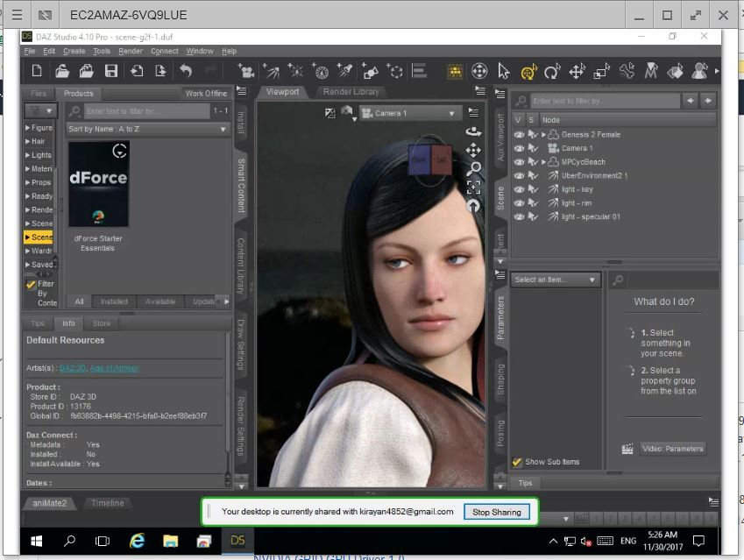This screenshot has height=560, width=744.
Task: Toggle selectability of light - rim
Action: 533,203
